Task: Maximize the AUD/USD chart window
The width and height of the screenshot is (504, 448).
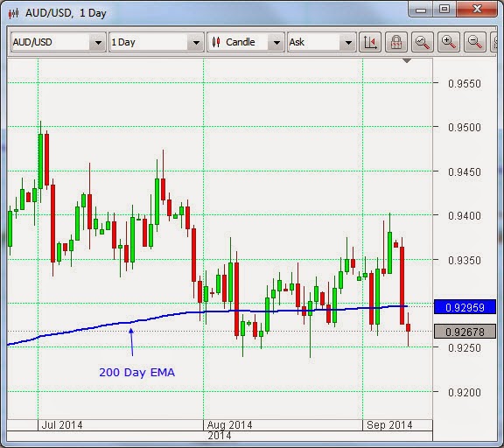Action: (444, 9)
